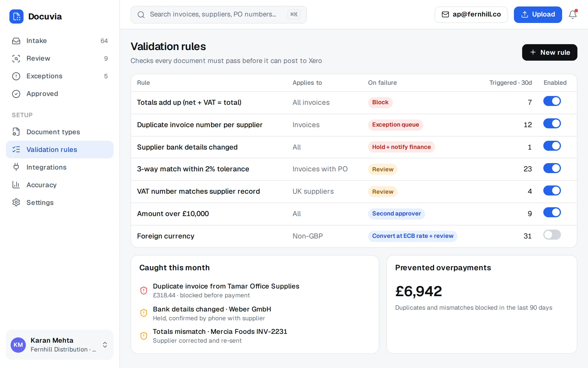The width and height of the screenshot is (588, 368).
Task: Click the Second approver badge
Action: pyautogui.click(x=396, y=214)
